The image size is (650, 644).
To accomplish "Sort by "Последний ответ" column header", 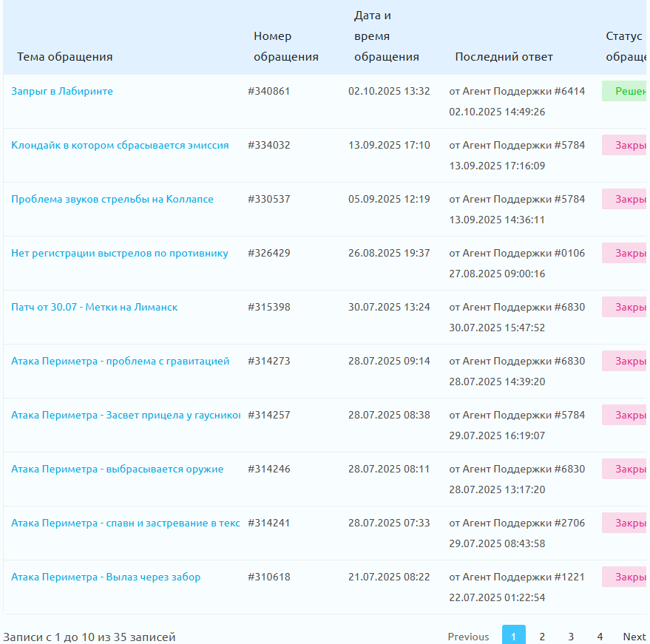I will (x=504, y=56).
